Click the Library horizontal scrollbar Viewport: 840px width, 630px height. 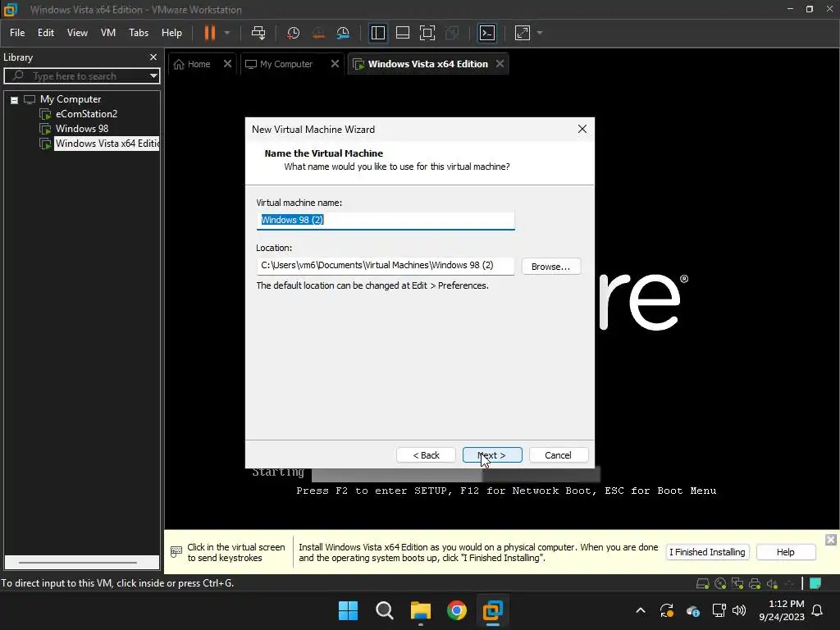tap(78, 563)
